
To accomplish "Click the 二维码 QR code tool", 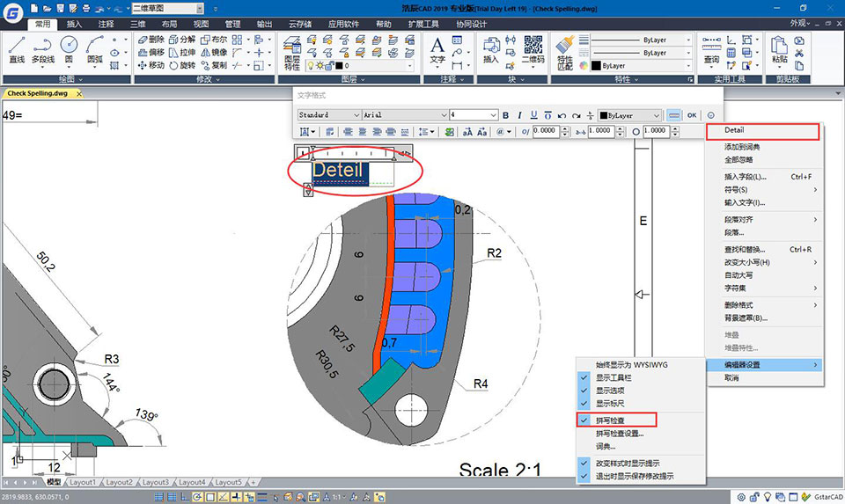I will [533, 49].
